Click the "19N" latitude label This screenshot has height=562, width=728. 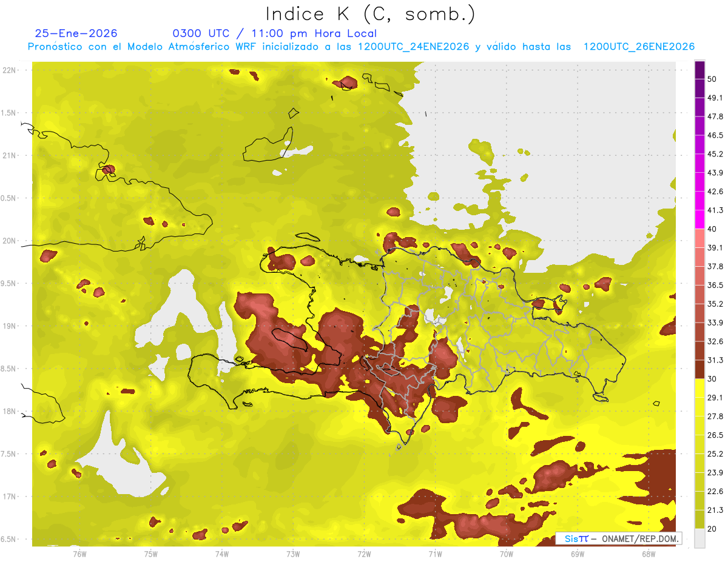coord(10,326)
